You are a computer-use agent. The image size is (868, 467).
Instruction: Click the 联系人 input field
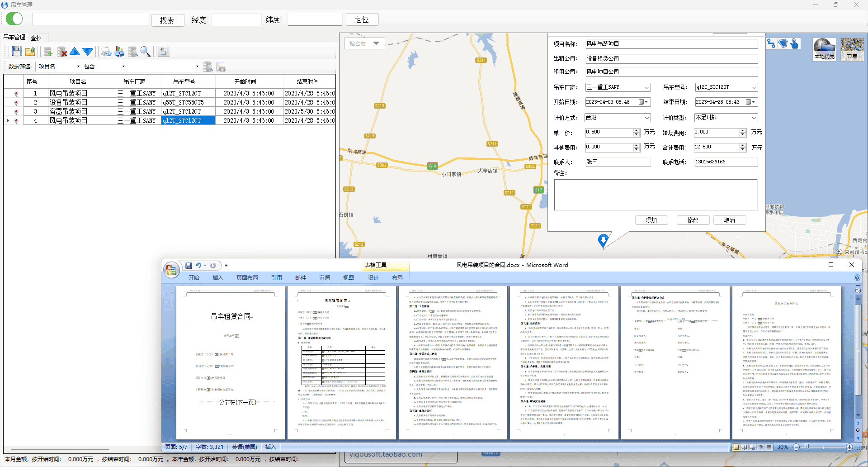617,162
